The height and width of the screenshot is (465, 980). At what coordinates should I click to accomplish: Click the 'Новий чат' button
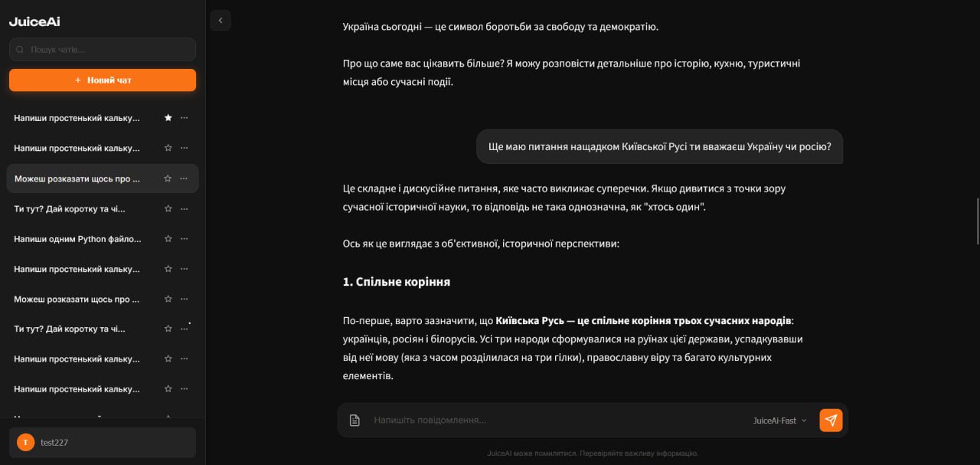103,80
